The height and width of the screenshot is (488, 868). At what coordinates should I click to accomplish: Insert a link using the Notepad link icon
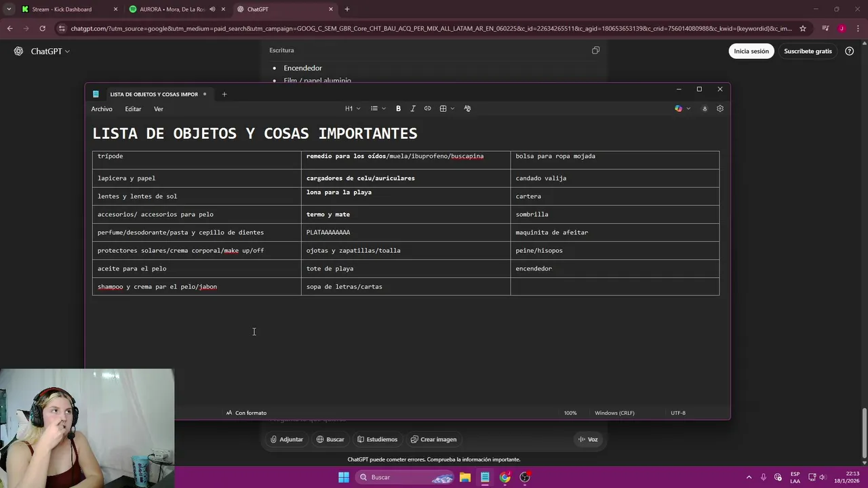[427, 108]
